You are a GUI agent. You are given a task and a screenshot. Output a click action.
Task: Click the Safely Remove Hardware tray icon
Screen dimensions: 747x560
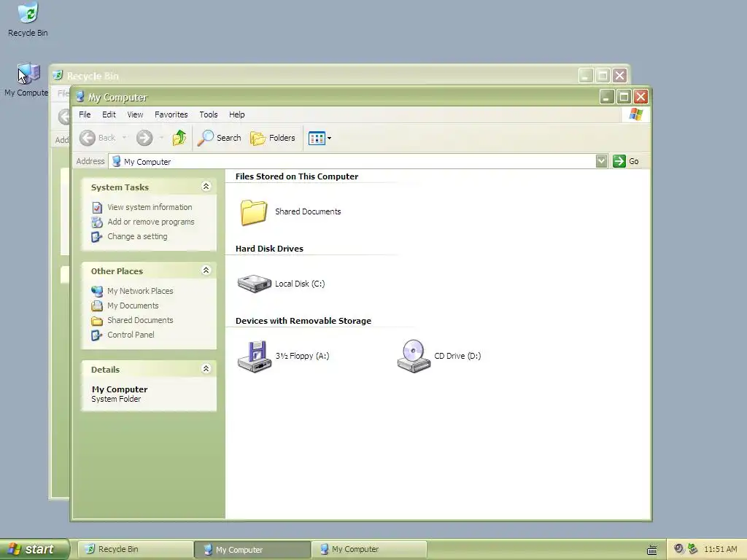pos(692,549)
